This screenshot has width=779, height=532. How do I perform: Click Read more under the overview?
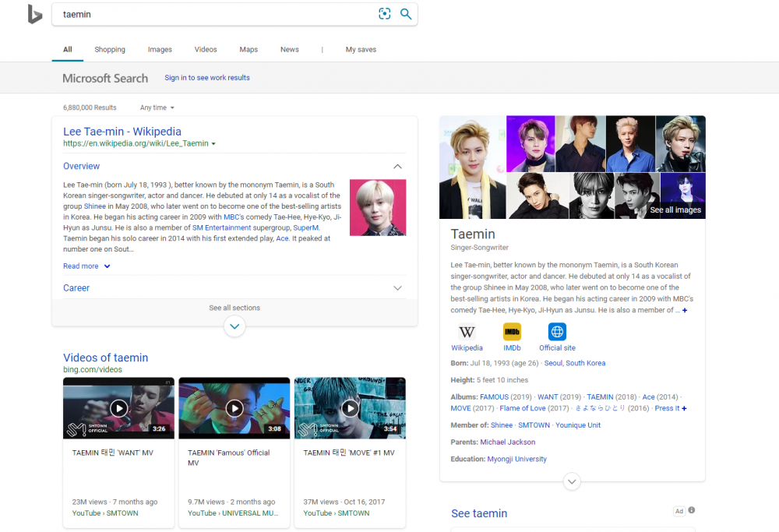86,266
